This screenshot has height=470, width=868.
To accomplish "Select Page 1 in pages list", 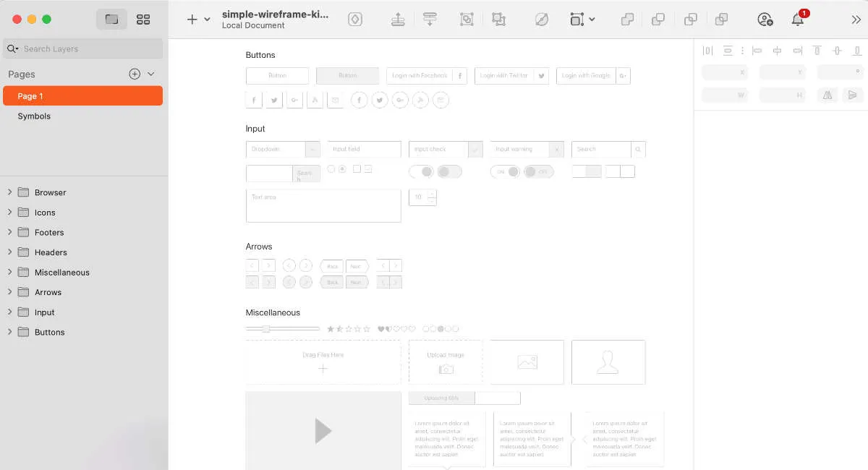I will pos(82,96).
